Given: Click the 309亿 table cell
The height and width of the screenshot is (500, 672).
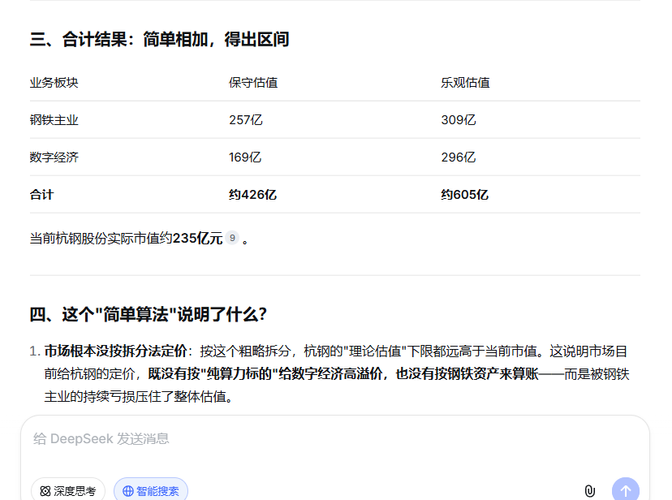Looking at the screenshot, I should click(x=459, y=120).
